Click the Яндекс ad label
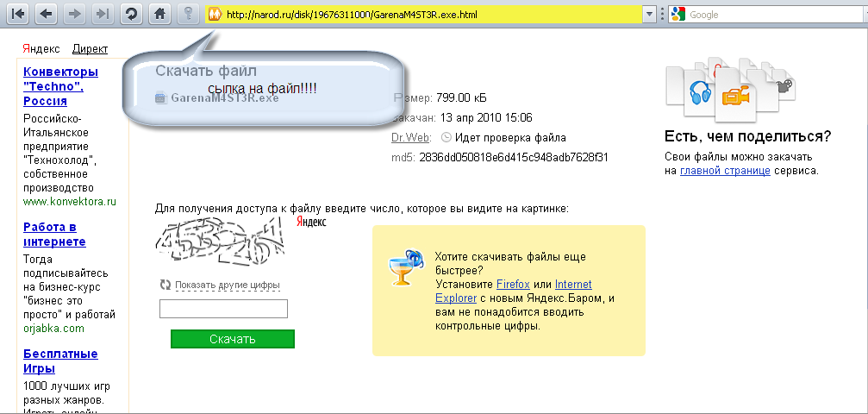This screenshot has height=414, width=868. [41, 49]
